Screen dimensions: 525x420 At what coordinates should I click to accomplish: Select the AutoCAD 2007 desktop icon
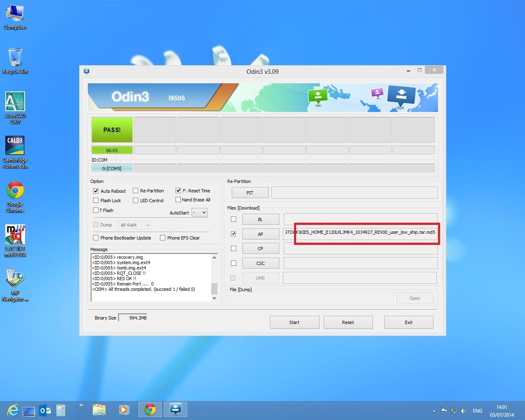[15, 107]
